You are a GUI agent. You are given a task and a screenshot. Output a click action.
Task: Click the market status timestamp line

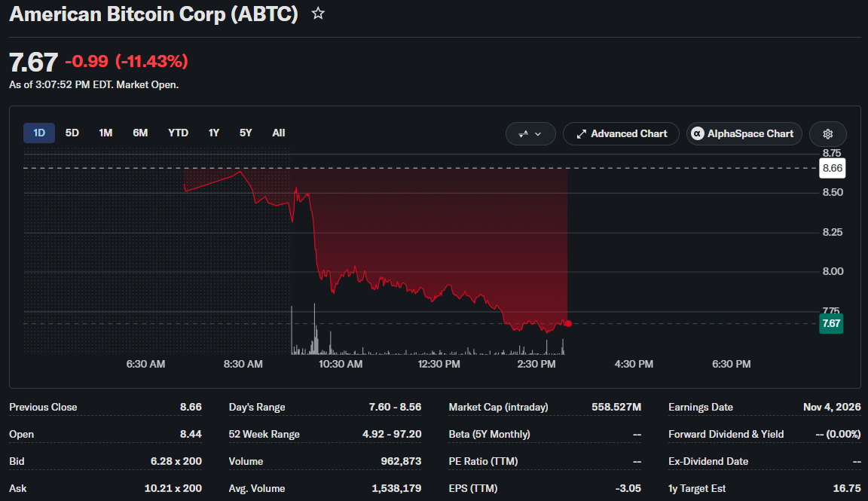93,84
